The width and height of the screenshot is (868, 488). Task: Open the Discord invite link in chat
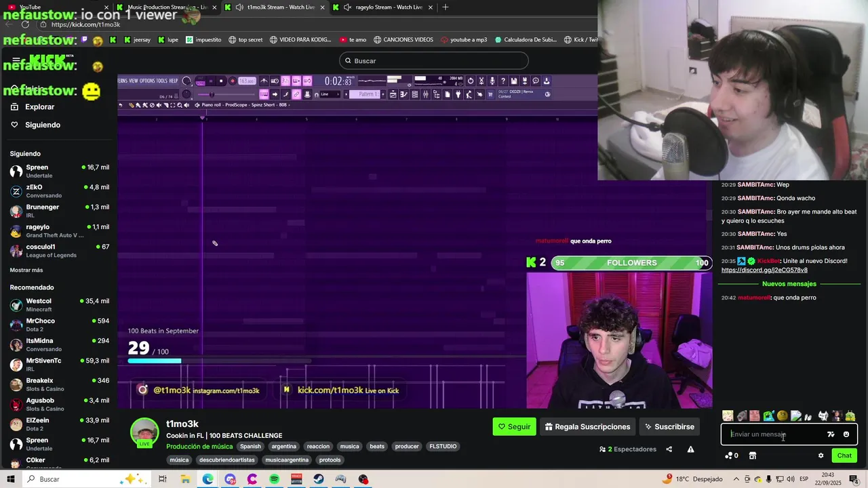click(764, 270)
